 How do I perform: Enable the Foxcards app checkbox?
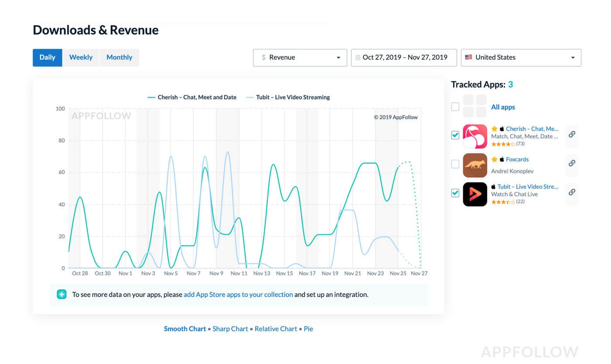coord(455,164)
